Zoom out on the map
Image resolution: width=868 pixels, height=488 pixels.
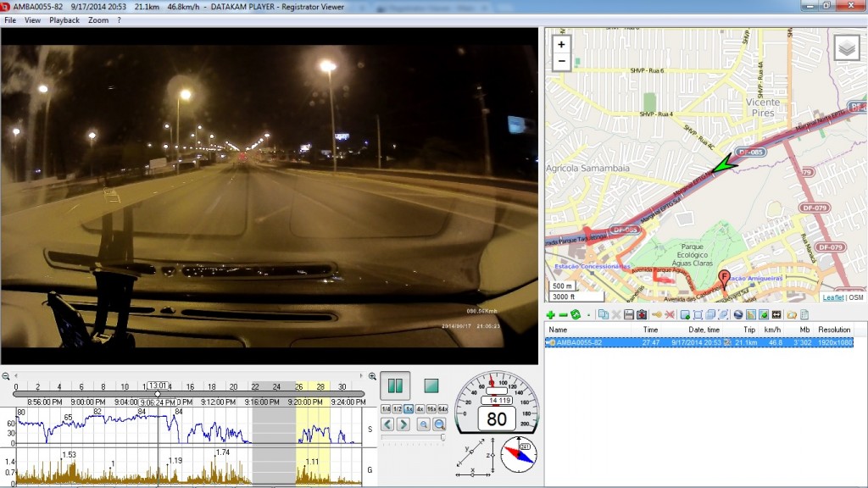pos(561,61)
